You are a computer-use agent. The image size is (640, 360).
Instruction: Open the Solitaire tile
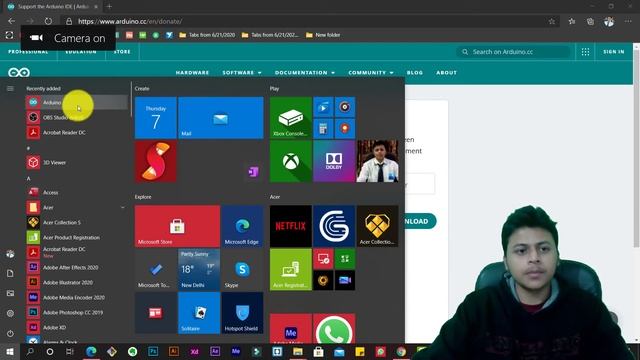[x=199, y=313]
